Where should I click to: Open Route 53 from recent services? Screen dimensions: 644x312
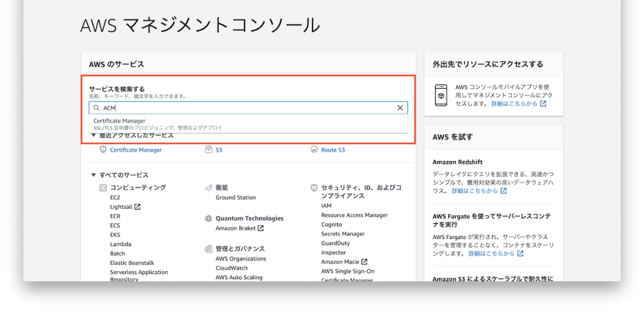click(x=333, y=150)
